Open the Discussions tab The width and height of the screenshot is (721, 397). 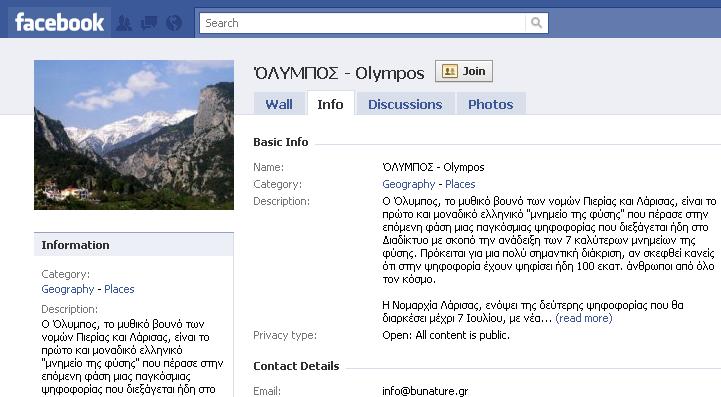click(x=405, y=104)
